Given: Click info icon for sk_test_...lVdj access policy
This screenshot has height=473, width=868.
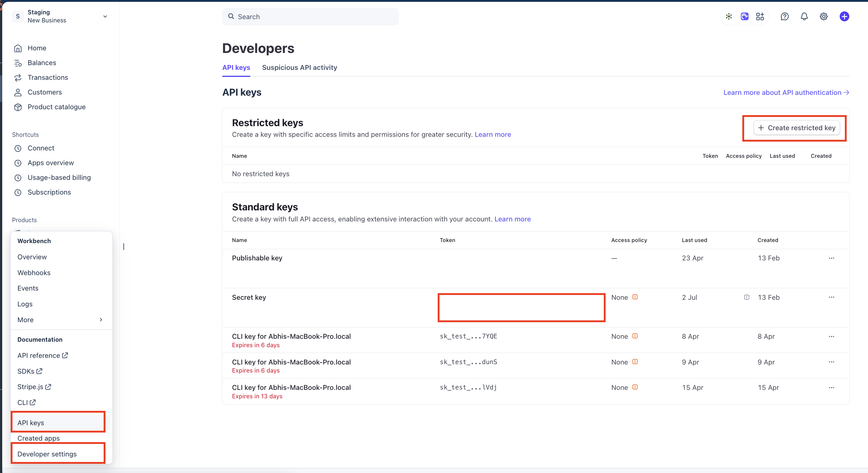Looking at the screenshot, I should (x=635, y=387).
